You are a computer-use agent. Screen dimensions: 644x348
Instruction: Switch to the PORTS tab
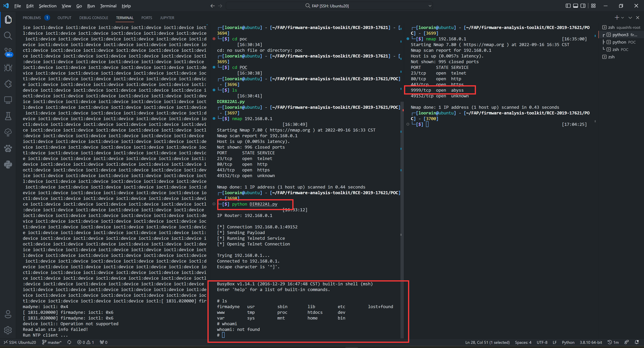coord(147,18)
